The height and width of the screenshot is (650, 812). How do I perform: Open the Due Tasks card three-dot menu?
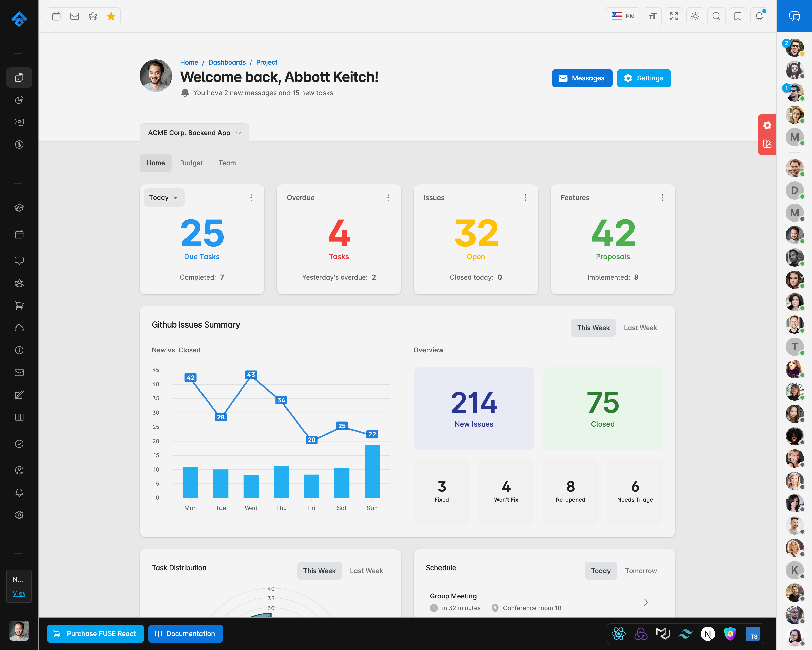[x=251, y=198]
